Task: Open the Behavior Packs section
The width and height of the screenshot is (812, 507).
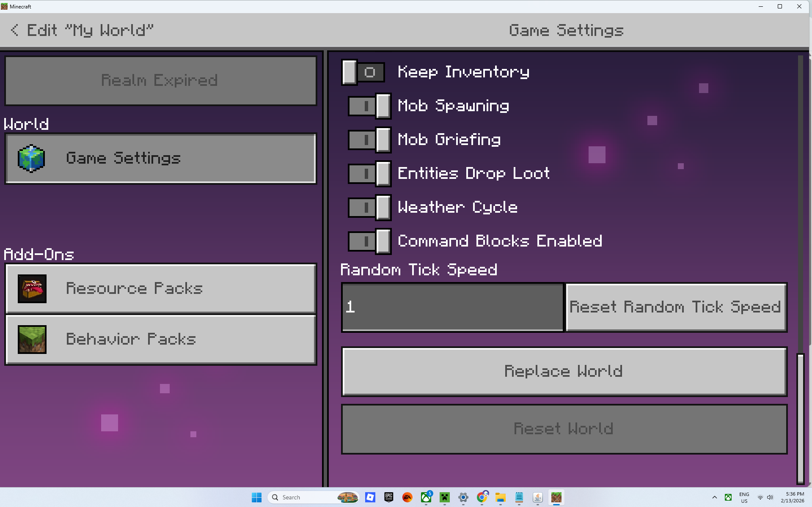Action: [x=161, y=340]
